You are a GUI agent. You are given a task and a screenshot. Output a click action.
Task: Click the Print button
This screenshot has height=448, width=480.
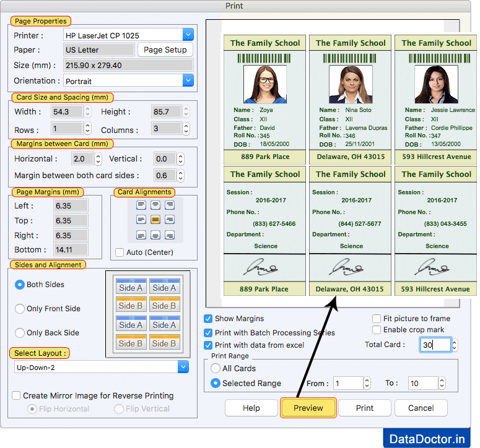365,408
